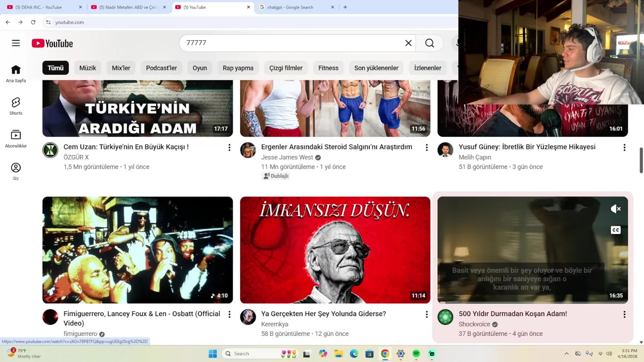644x362 pixels.
Task: Play the Türkiye'nin Aradığı Adam thumbnail
Action: click(x=137, y=108)
